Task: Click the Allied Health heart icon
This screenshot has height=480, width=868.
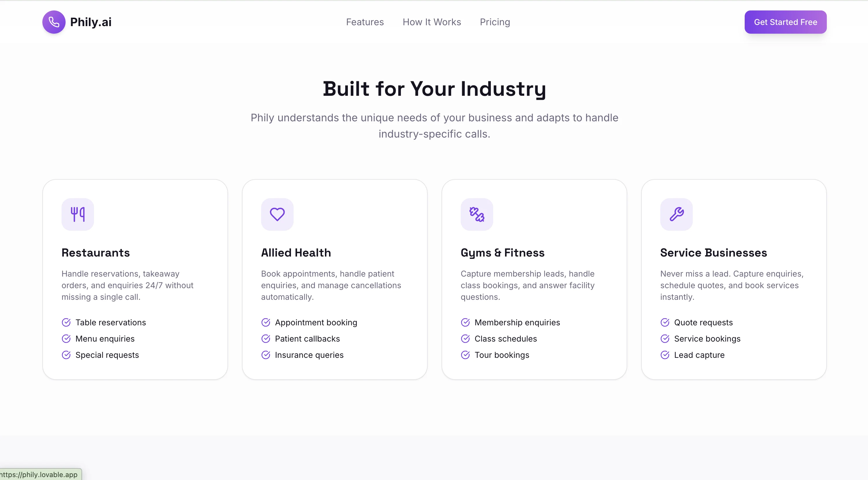Action: coord(277,214)
